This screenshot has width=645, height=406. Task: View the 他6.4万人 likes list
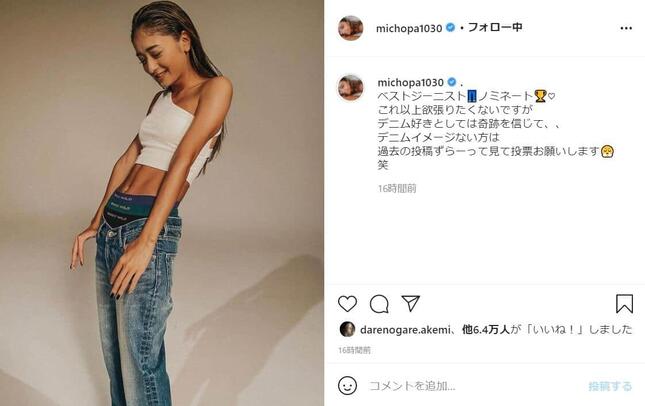click(486, 329)
